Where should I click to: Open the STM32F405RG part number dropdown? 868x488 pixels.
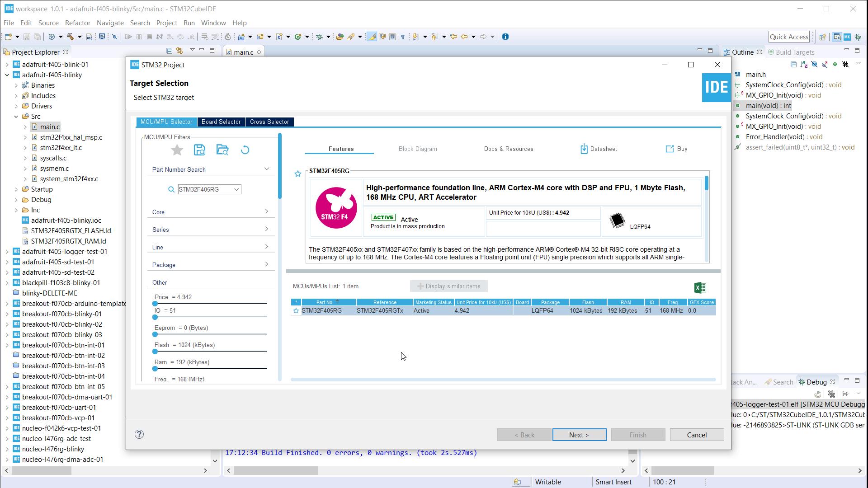[x=236, y=190]
